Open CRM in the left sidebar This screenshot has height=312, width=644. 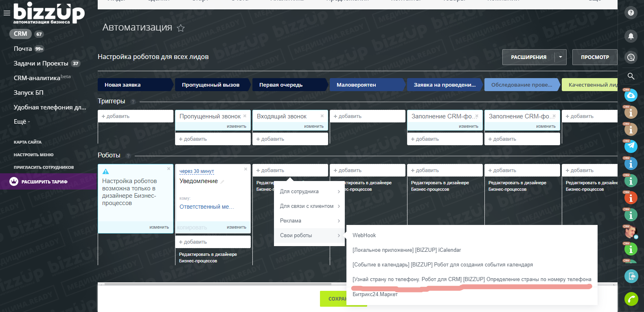(20, 34)
